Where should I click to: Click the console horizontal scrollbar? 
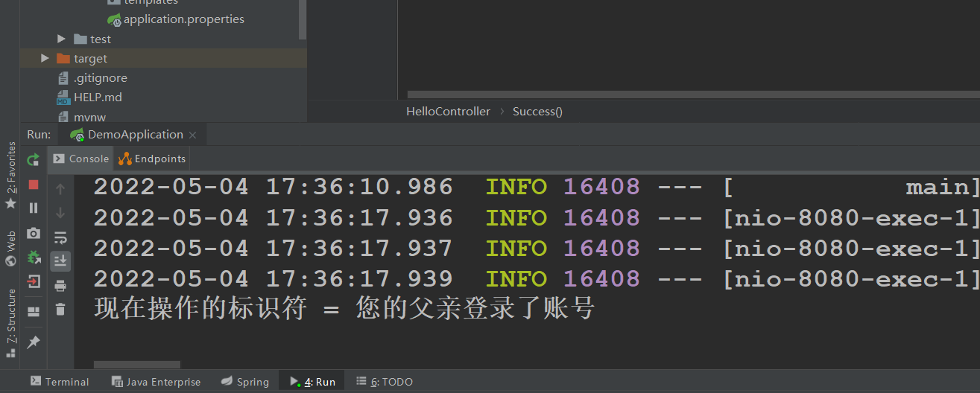coord(137,365)
